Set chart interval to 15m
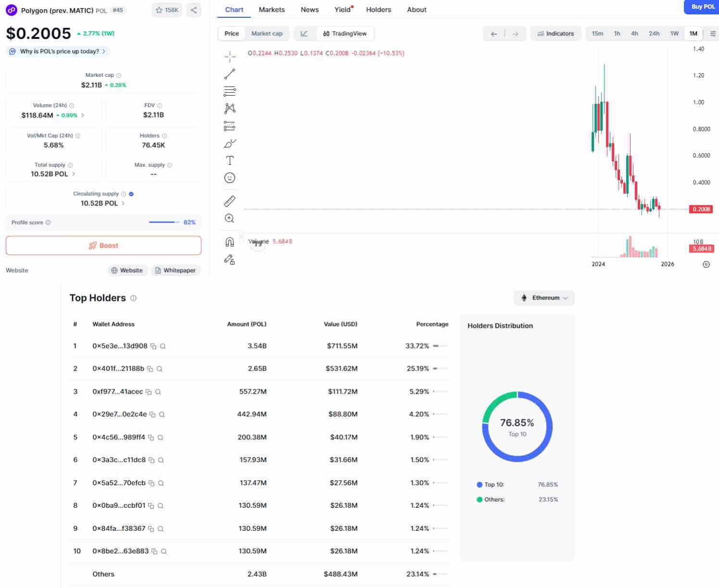719x588 pixels. coord(597,34)
